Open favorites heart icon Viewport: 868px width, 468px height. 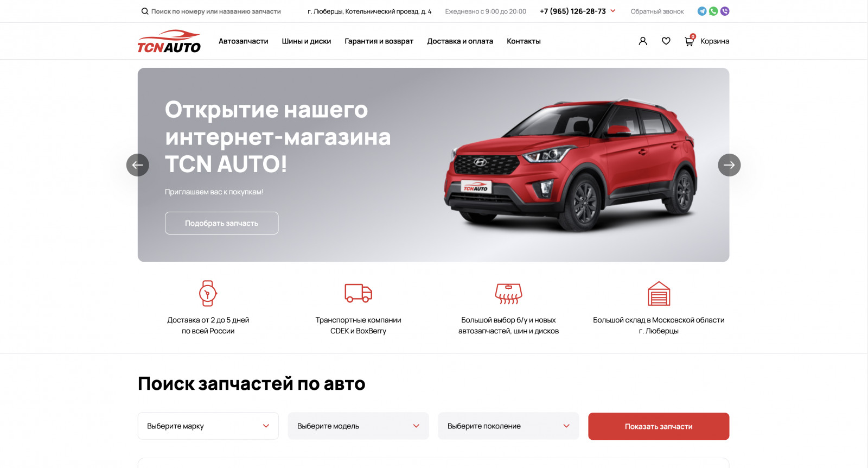(666, 41)
